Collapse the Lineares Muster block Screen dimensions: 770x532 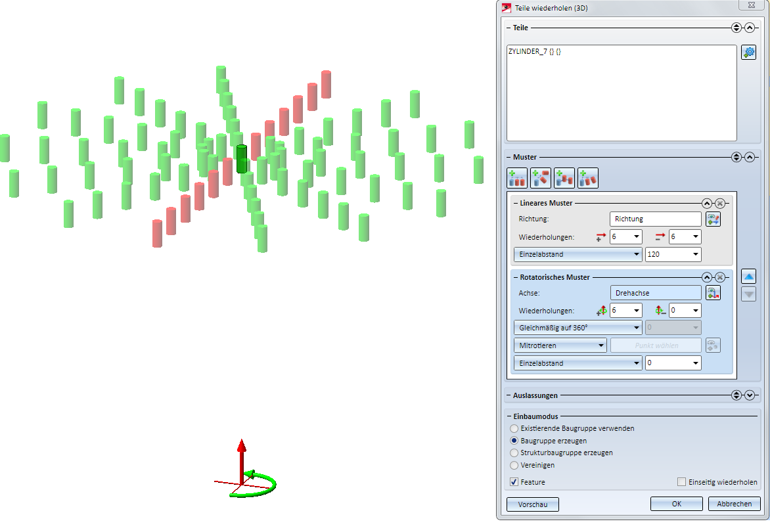pos(707,203)
